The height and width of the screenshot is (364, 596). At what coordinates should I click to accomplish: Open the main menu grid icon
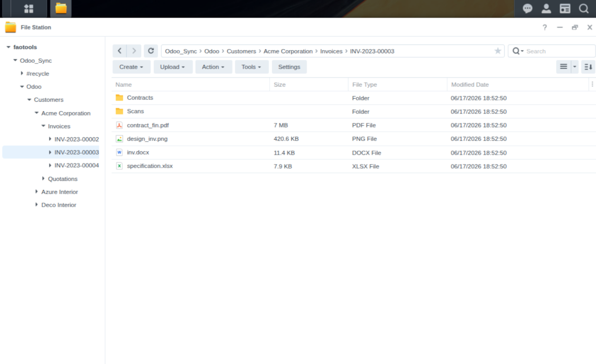[x=29, y=8]
